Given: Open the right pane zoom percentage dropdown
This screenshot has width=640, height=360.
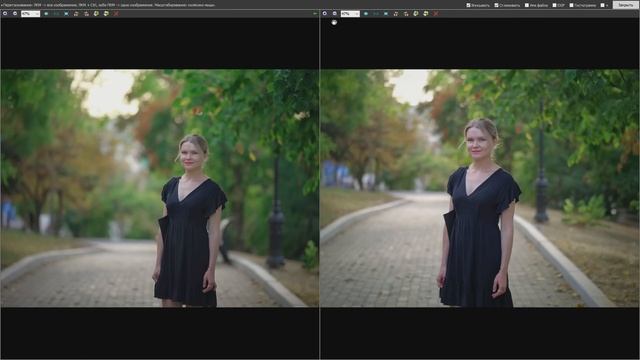Looking at the screenshot, I should [x=350, y=13].
